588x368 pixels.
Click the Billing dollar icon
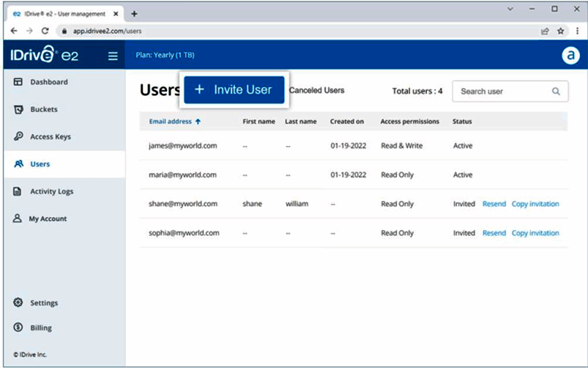[18, 328]
